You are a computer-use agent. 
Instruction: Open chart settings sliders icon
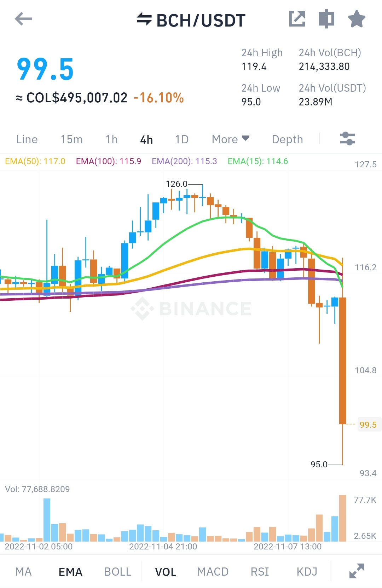click(x=347, y=139)
